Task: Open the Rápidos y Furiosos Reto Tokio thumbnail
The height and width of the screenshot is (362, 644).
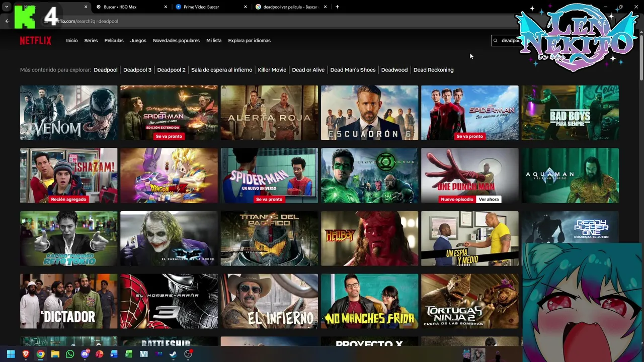Action: pos(69,238)
